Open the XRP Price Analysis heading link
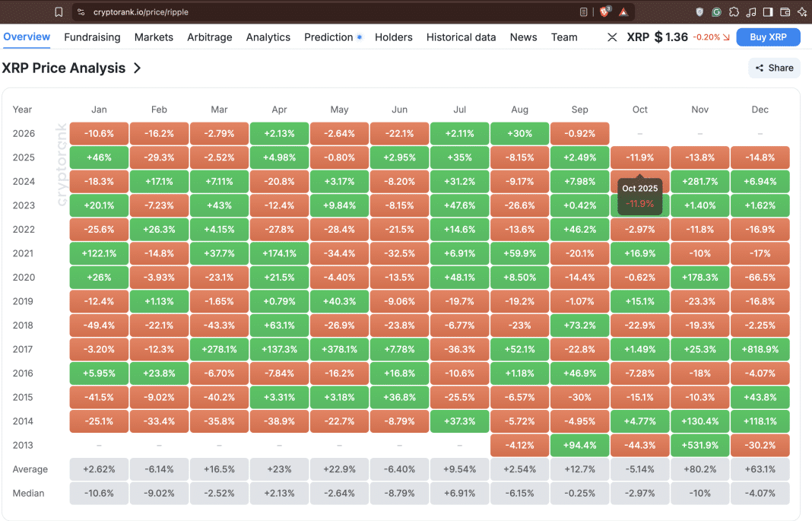This screenshot has height=521, width=812. tap(64, 68)
